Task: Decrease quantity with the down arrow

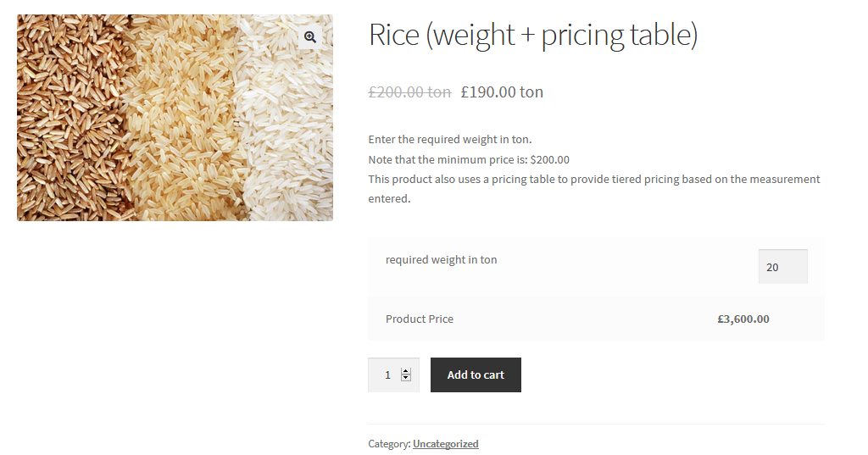Action: [x=406, y=378]
